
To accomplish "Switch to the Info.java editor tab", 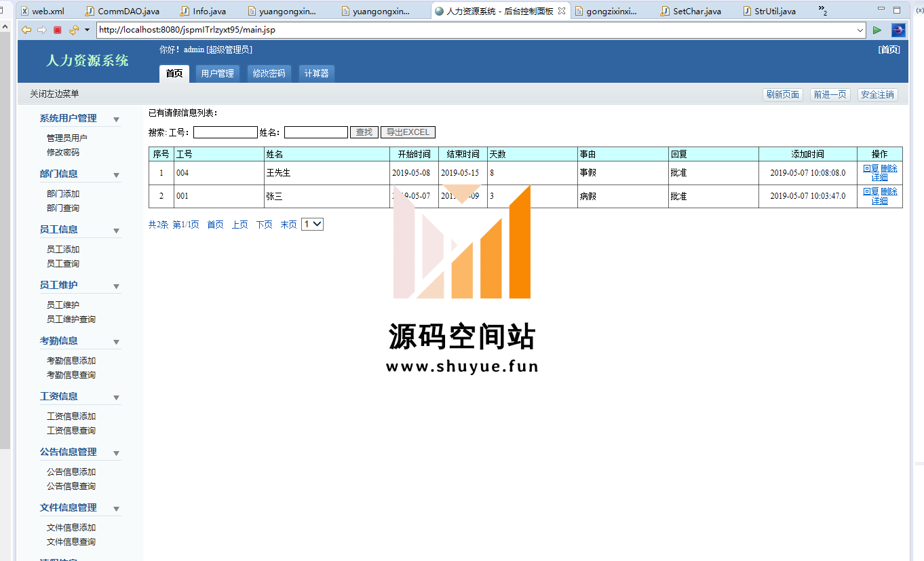I will [204, 11].
